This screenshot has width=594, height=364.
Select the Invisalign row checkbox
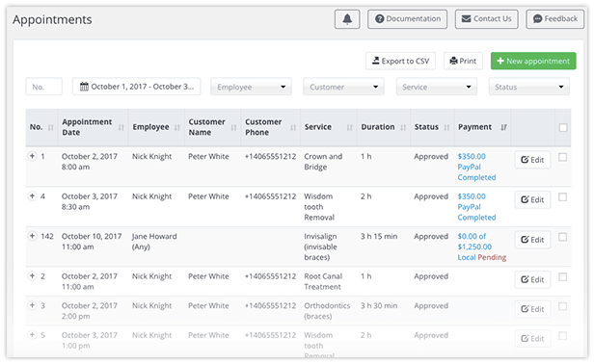click(562, 237)
